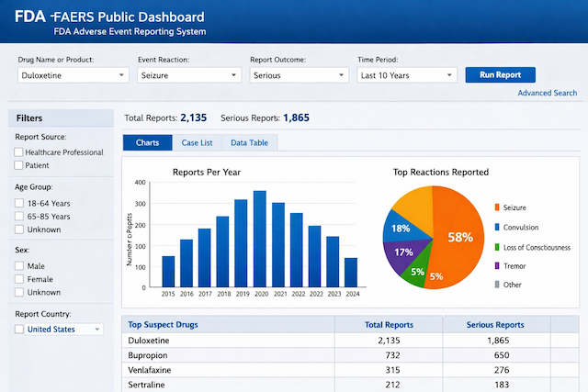Expand the Report Outcome dropdown
The width and height of the screenshot is (588, 392).
(x=299, y=76)
